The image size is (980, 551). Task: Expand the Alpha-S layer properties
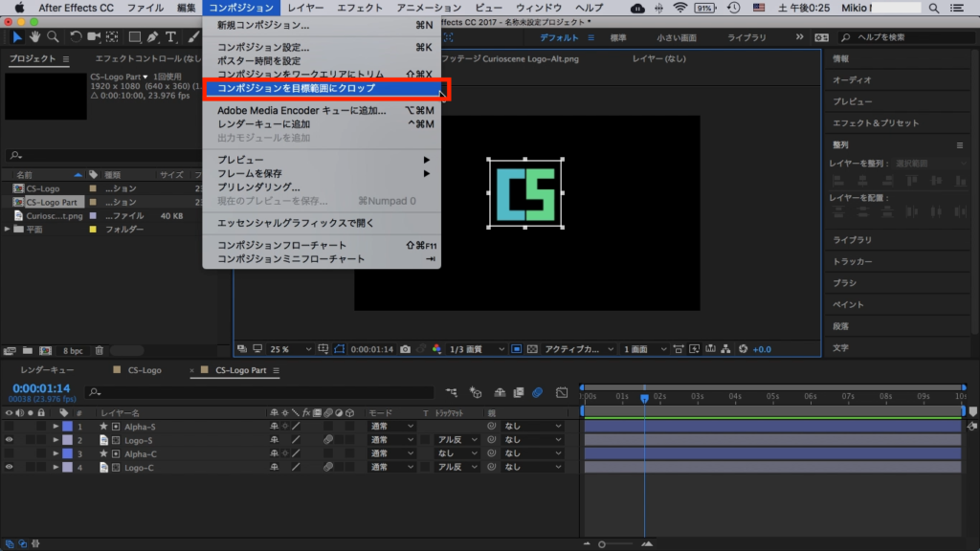point(56,427)
